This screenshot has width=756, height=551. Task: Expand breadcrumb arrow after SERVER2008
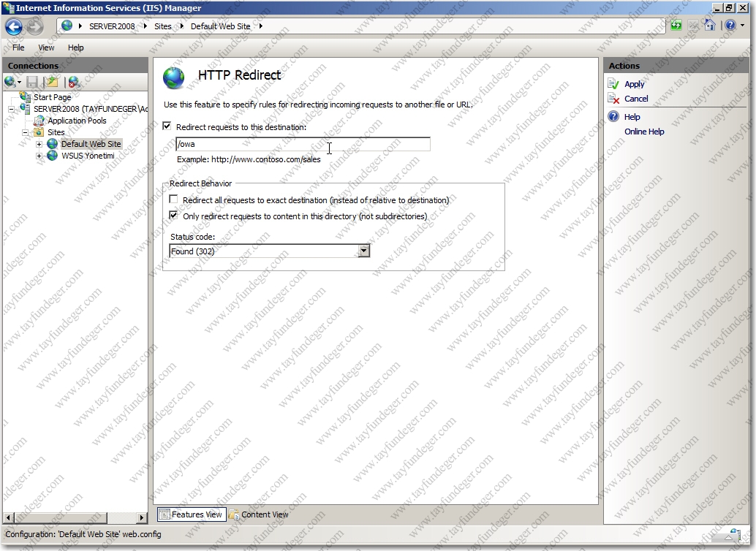(145, 26)
